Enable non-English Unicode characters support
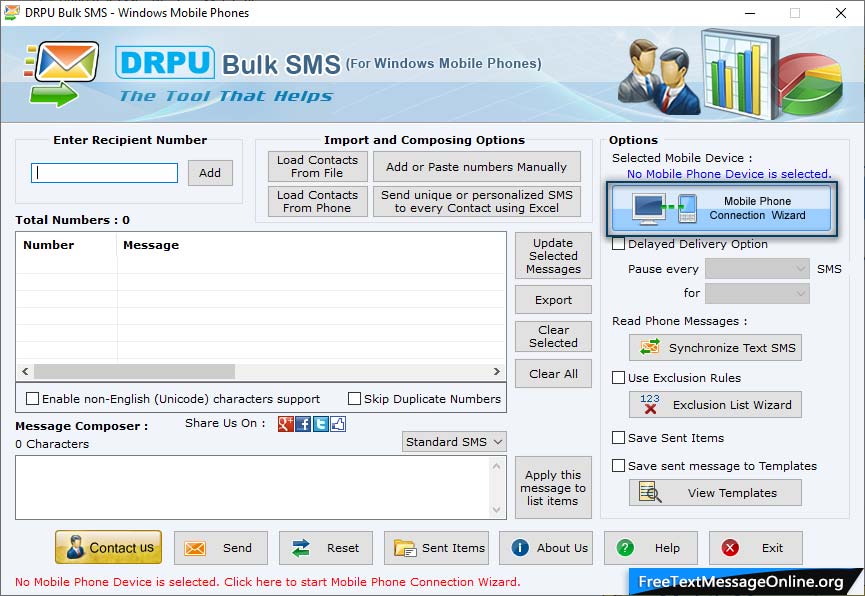The image size is (865, 596). pyautogui.click(x=33, y=398)
